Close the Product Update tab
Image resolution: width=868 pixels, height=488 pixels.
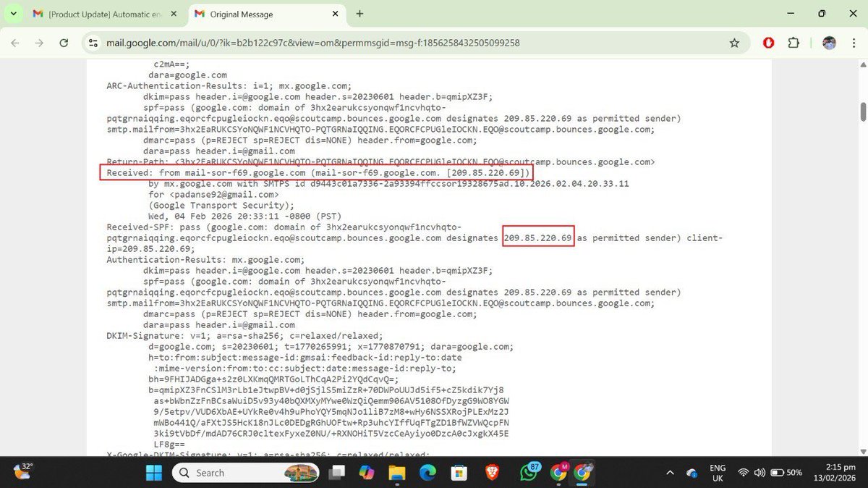172,14
